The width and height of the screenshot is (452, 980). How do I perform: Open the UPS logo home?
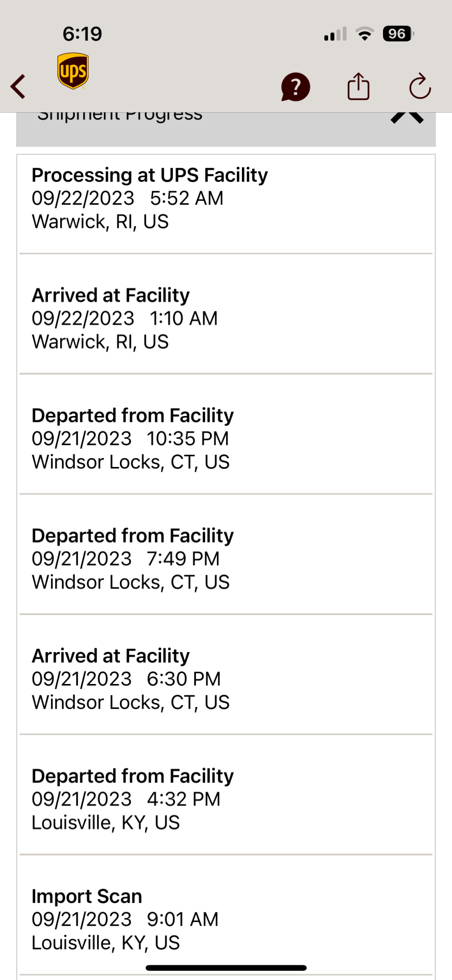pyautogui.click(x=73, y=71)
